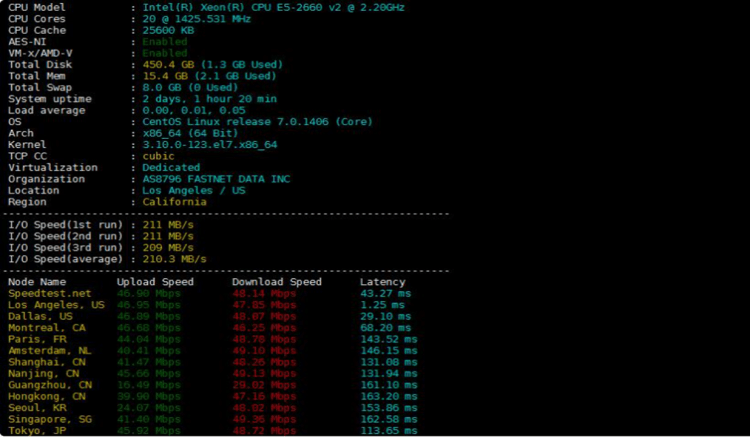Click the TCP CC cubic value
The height and width of the screenshot is (437, 750).
coord(158,156)
